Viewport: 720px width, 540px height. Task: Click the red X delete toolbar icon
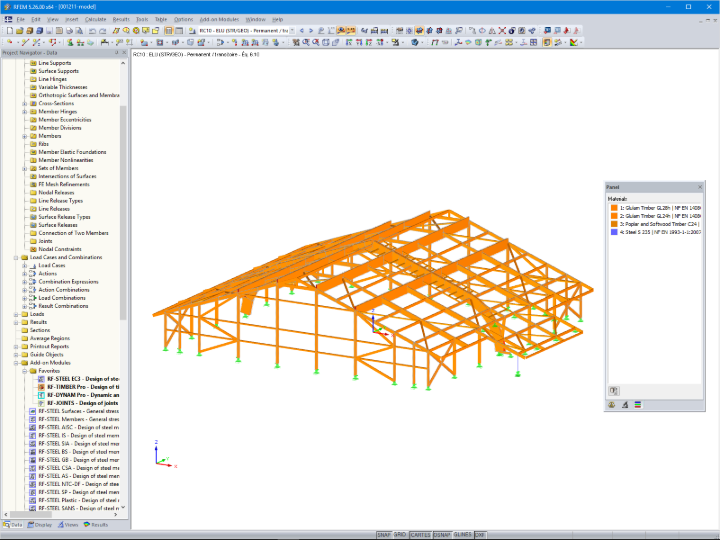coord(502,31)
